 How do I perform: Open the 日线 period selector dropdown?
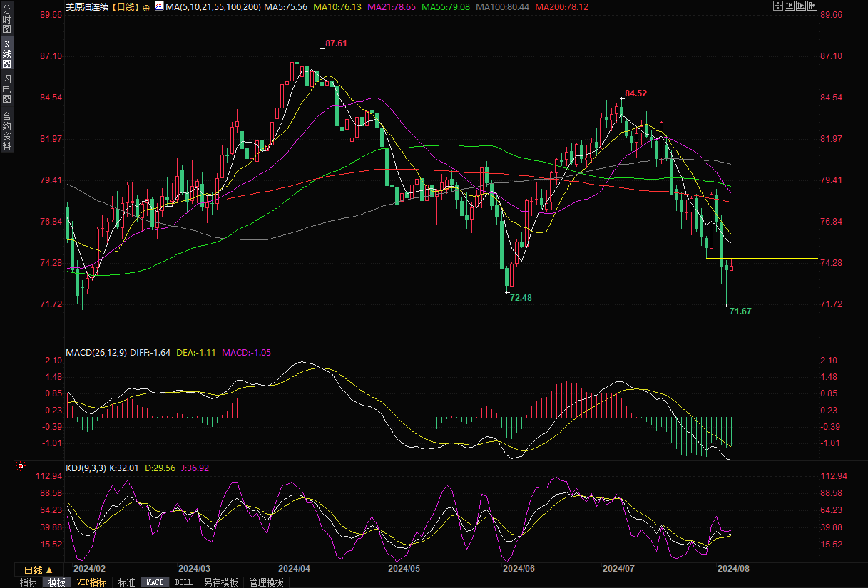pyautogui.click(x=39, y=570)
